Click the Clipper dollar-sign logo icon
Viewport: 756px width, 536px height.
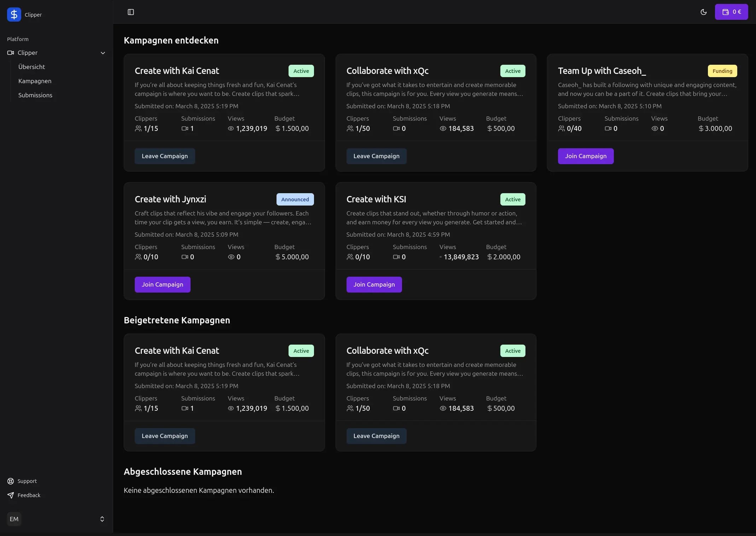coord(14,15)
